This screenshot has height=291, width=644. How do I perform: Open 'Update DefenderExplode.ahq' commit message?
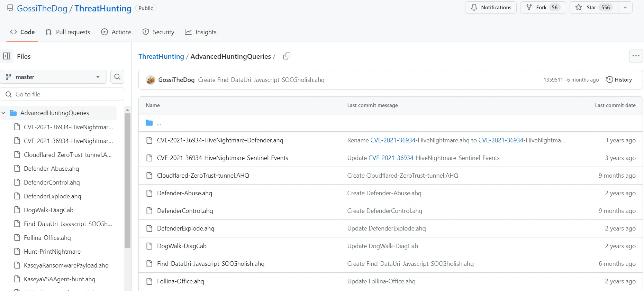(x=387, y=228)
